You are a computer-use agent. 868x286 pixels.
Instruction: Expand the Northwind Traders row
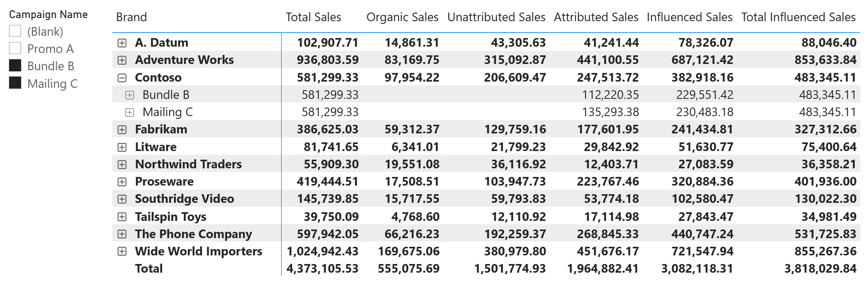[122, 164]
